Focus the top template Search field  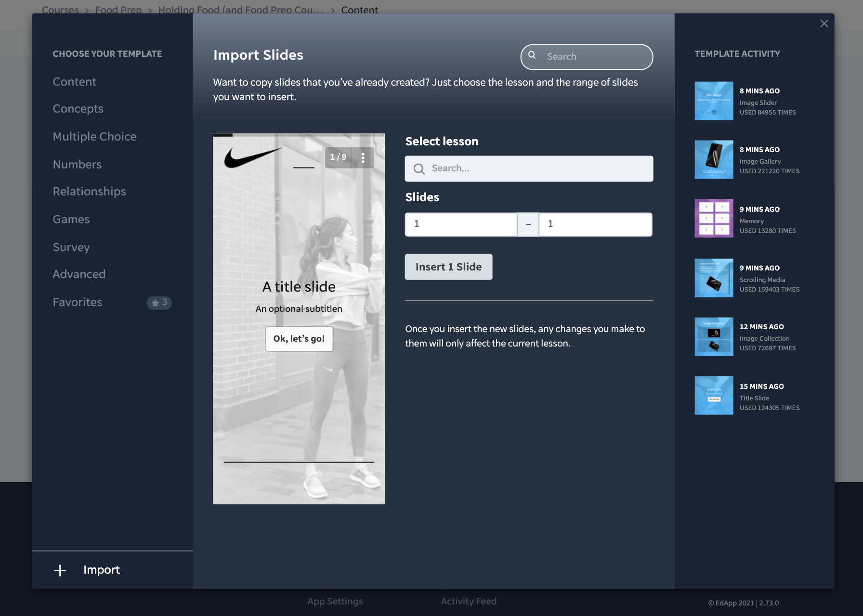(x=587, y=57)
